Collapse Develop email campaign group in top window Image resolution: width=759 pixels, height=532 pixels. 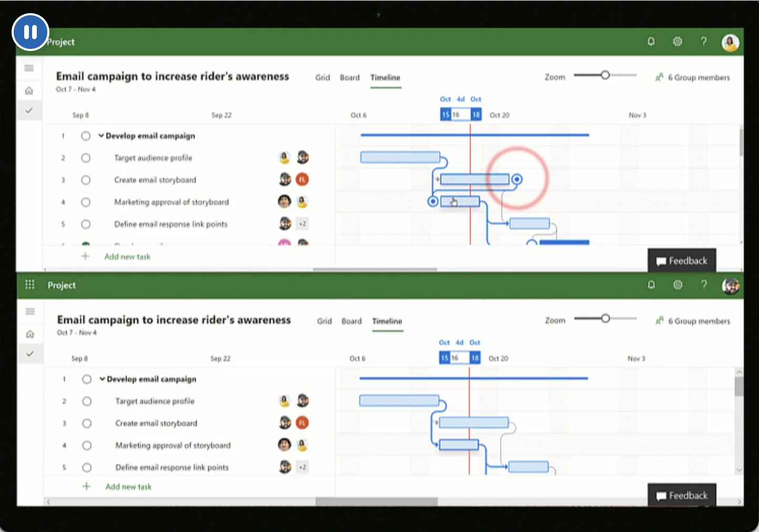tap(101, 136)
